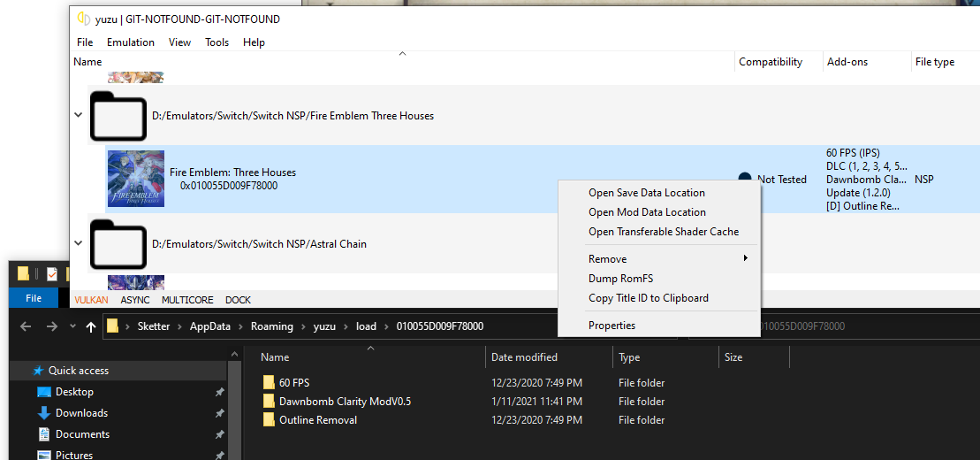Click AppData in the address breadcrumb

coord(210,326)
